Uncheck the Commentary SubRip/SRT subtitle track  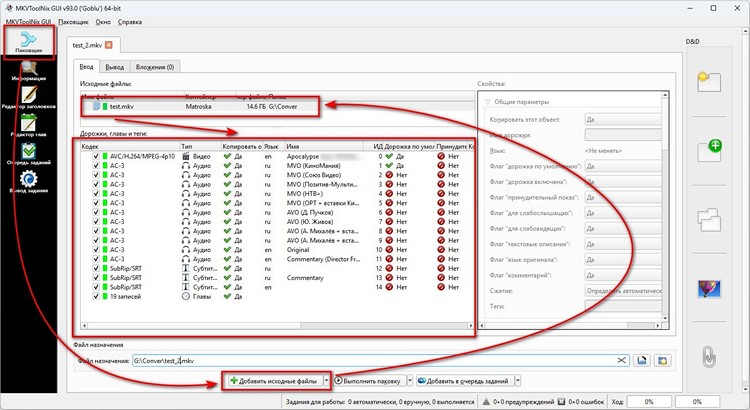pos(96,277)
